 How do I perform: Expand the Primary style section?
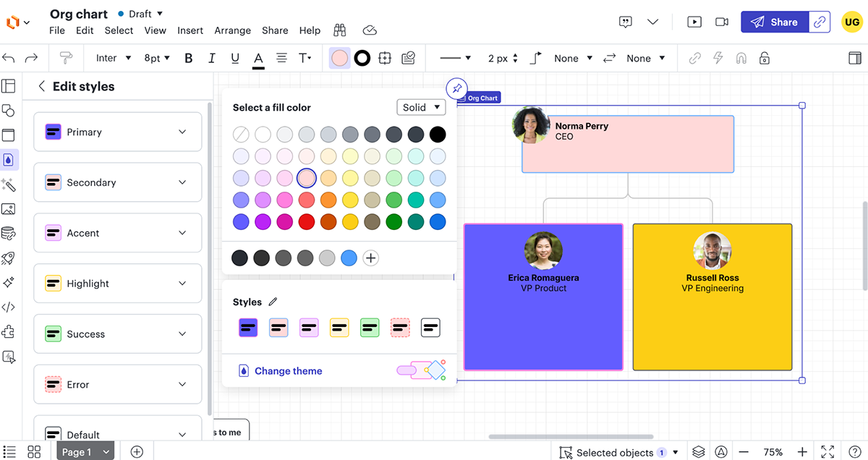point(117,132)
